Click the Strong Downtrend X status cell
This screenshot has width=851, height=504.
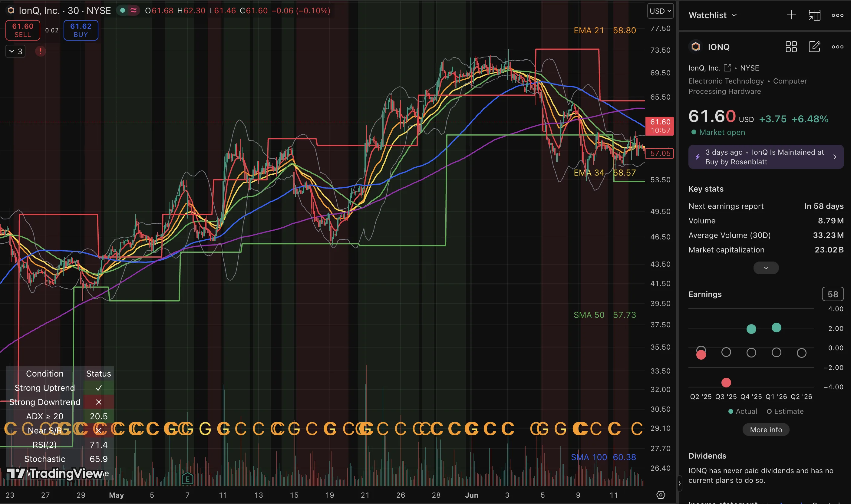(x=98, y=402)
